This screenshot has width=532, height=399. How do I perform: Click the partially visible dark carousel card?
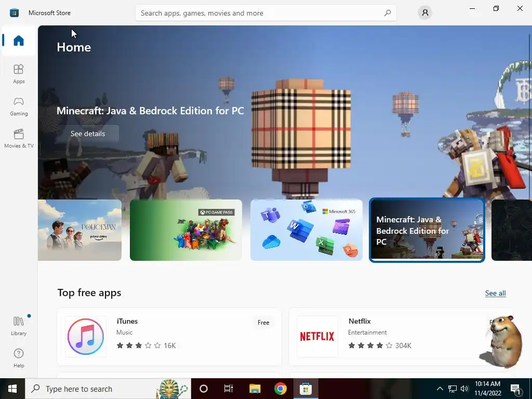pos(512,230)
